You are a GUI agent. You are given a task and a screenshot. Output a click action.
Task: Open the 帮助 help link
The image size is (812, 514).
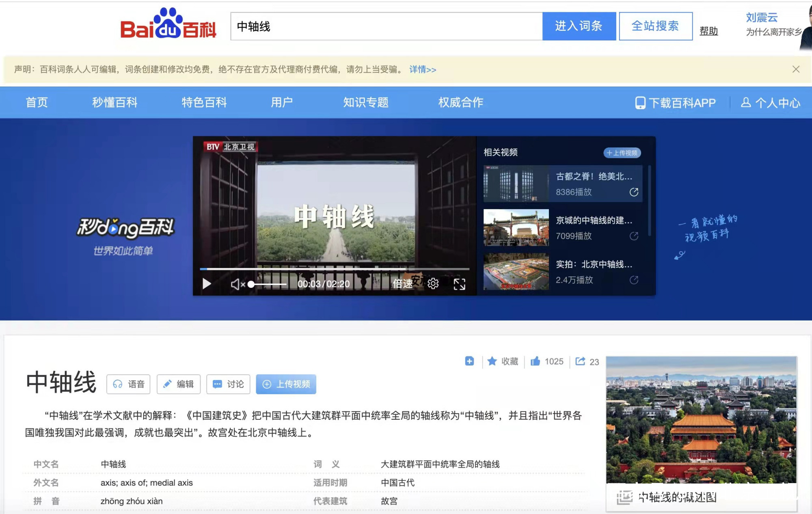709,31
